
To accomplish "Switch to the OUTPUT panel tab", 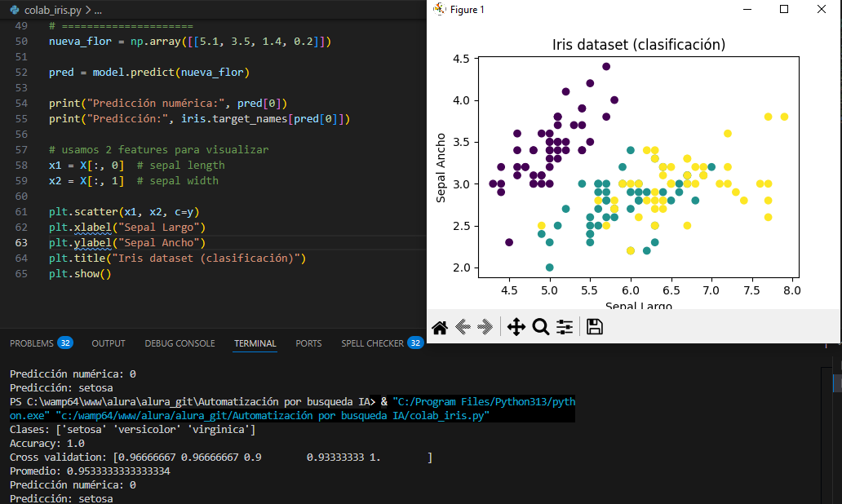I will 109,343.
